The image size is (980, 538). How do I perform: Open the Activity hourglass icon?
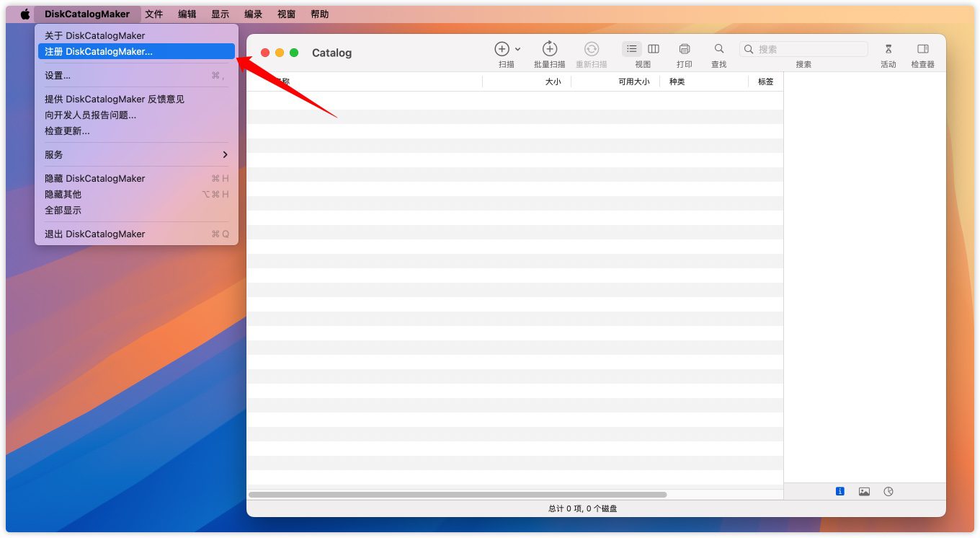pyautogui.click(x=888, y=49)
